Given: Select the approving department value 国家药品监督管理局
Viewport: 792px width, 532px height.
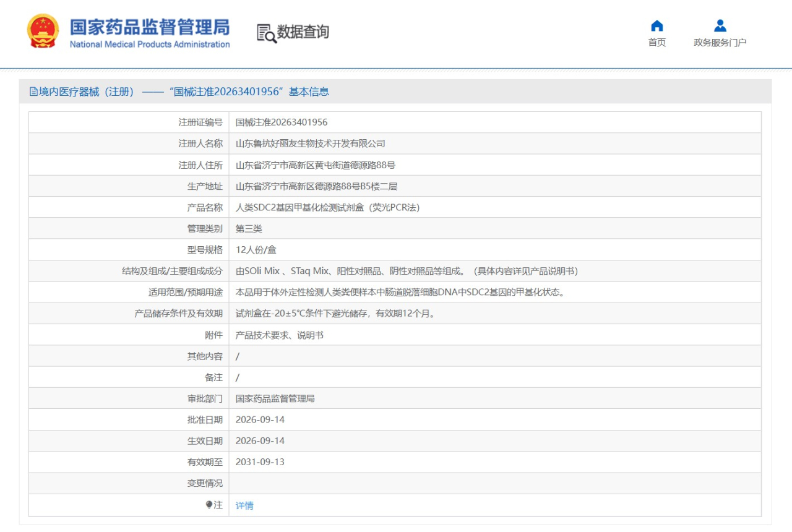Looking at the screenshot, I should click(x=275, y=398).
